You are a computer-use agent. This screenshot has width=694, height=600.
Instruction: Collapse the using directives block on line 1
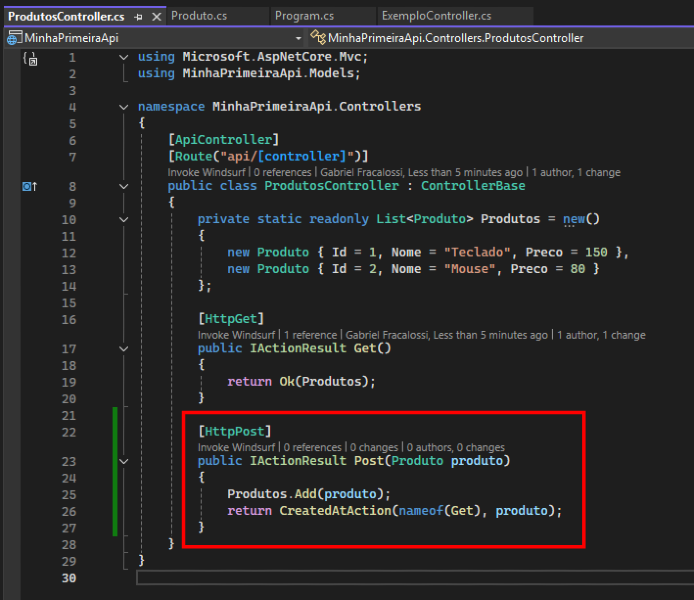pyautogui.click(x=123, y=58)
